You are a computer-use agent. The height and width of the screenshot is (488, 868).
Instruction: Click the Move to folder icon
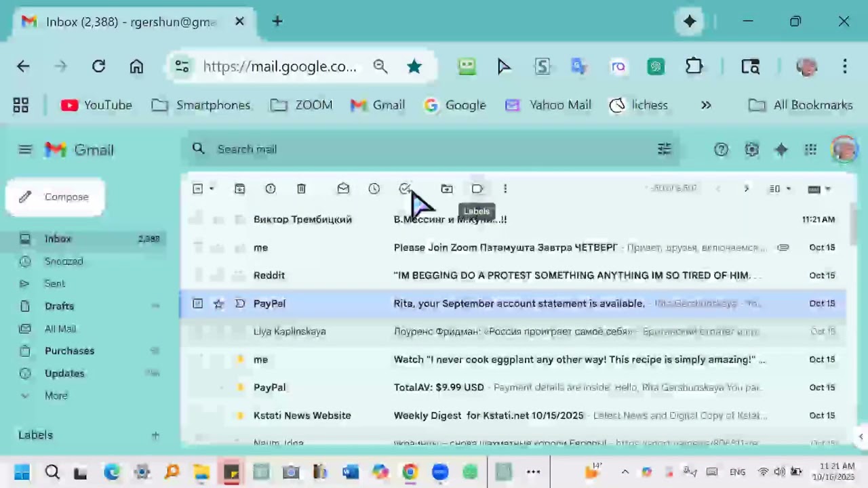click(447, 189)
